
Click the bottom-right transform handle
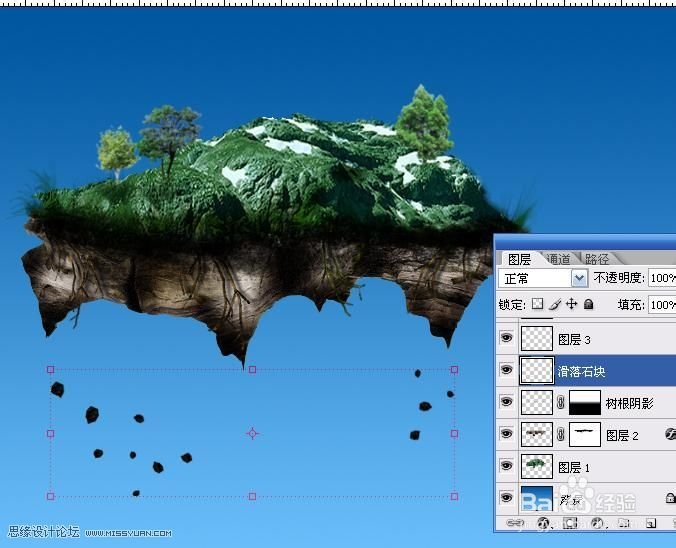point(454,496)
